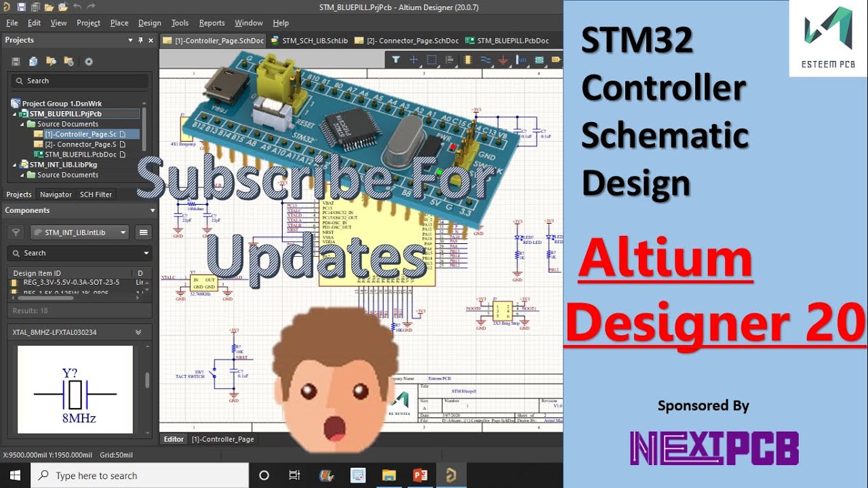Click the Open Project icon in the title bar
The height and width of the screenshot is (488, 868).
(63, 7)
